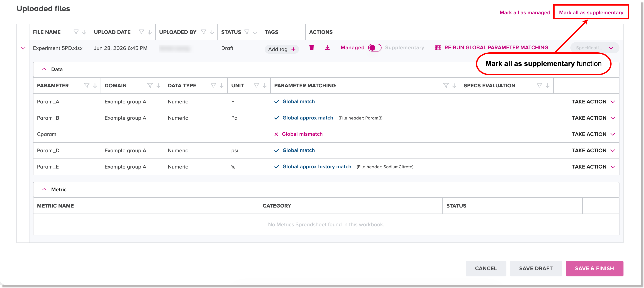Click Global match status for Param_A
The height and width of the screenshot is (288, 644).
[x=299, y=101]
